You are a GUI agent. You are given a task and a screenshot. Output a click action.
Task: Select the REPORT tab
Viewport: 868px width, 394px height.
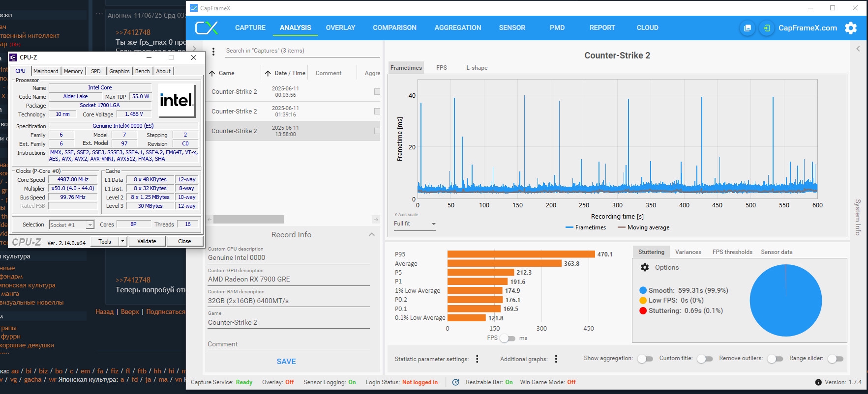click(x=602, y=28)
